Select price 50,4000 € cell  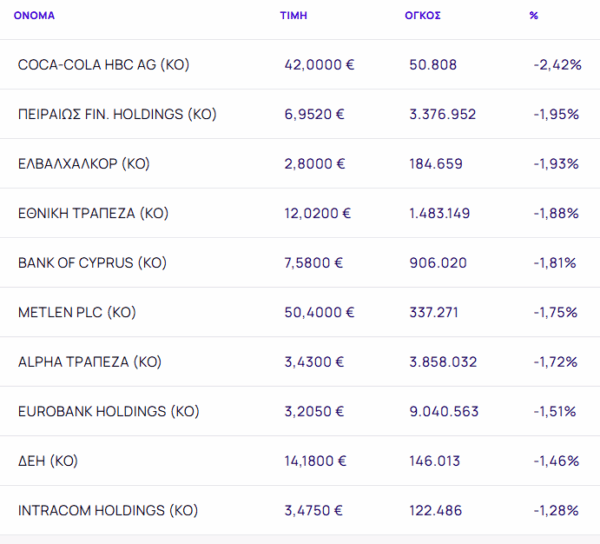click(319, 312)
